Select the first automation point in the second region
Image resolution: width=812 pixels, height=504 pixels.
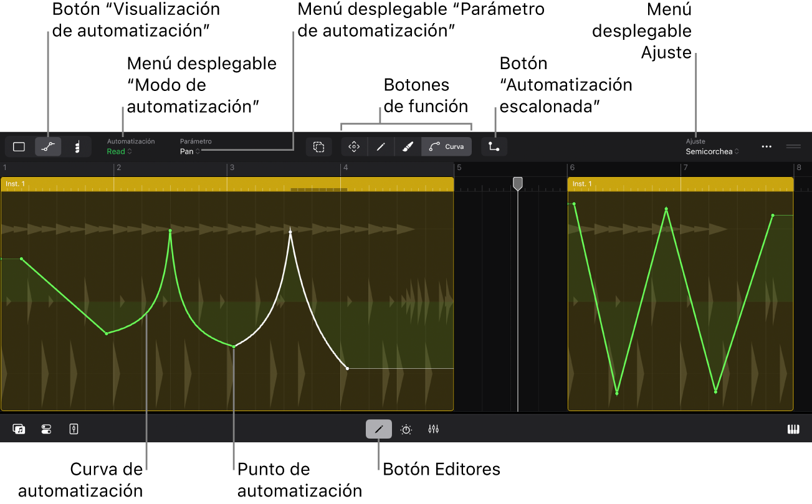[574, 204]
